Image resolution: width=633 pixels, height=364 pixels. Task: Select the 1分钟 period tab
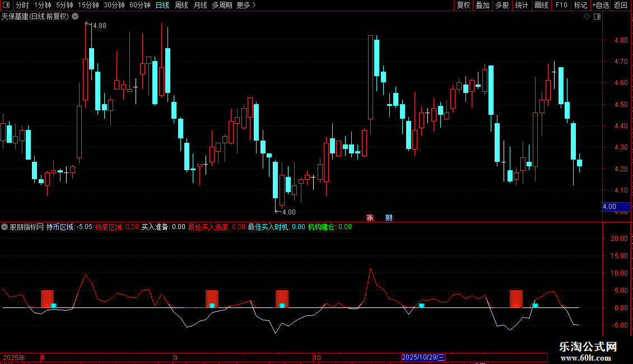43,5
